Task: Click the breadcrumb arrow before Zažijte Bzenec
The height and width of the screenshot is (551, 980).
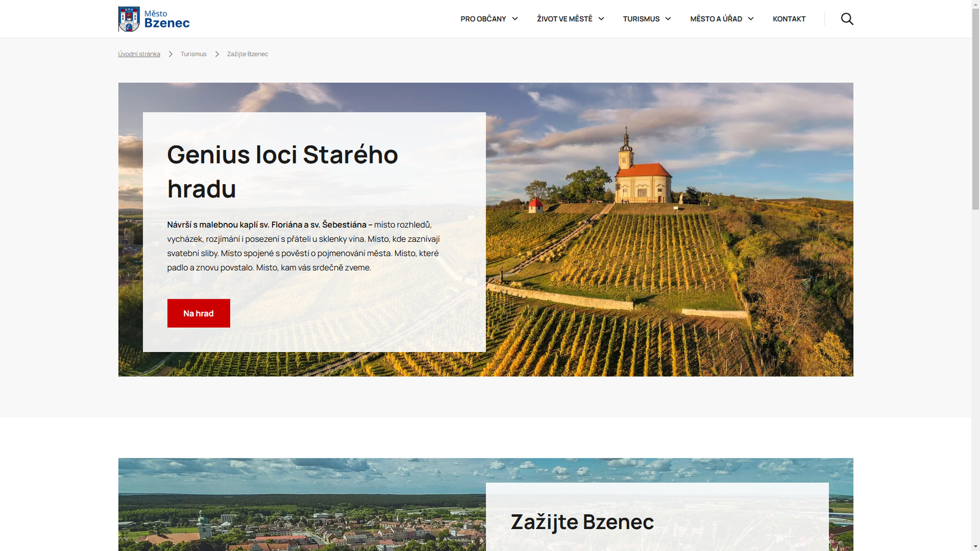Action: click(217, 54)
